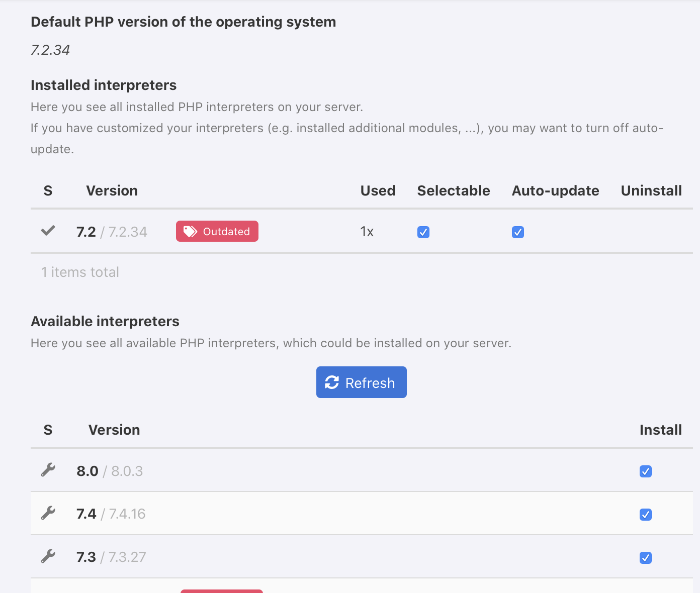Click the Selectable column header
Viewport: 700px width, 593px height.
click(453, 191)
